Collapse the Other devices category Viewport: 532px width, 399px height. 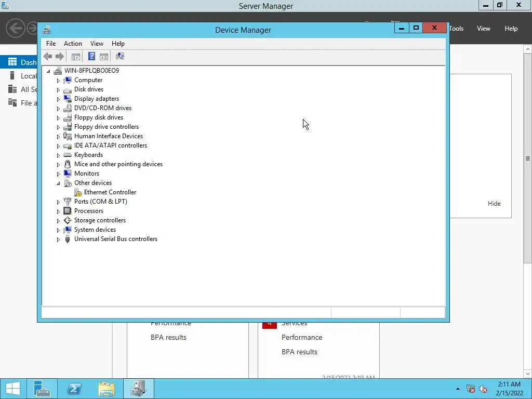[x=58, y=183]
